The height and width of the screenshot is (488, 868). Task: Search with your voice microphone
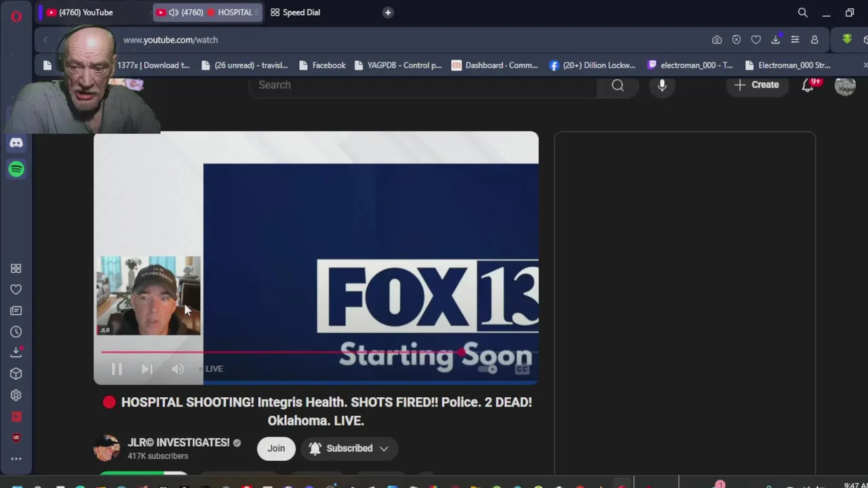pos(662,85)
